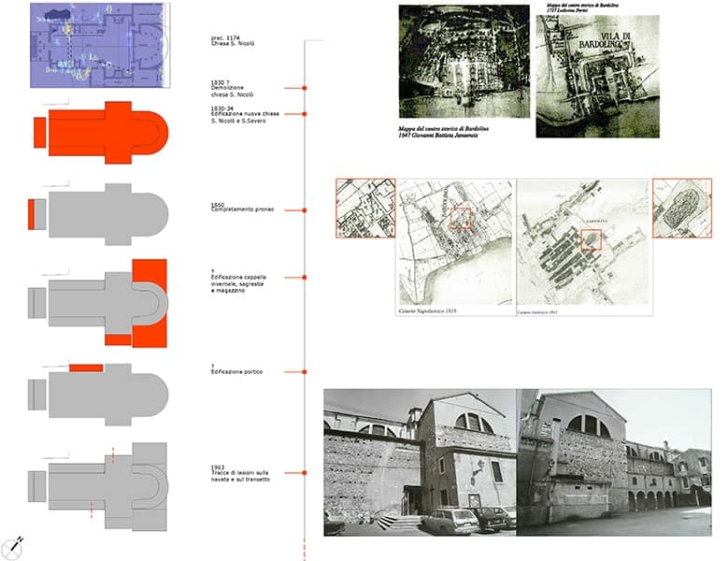This screenshot has width=728, height=561.
Task: Select the 1963 lesion traces timeline marker
Action: pos(306,473)
